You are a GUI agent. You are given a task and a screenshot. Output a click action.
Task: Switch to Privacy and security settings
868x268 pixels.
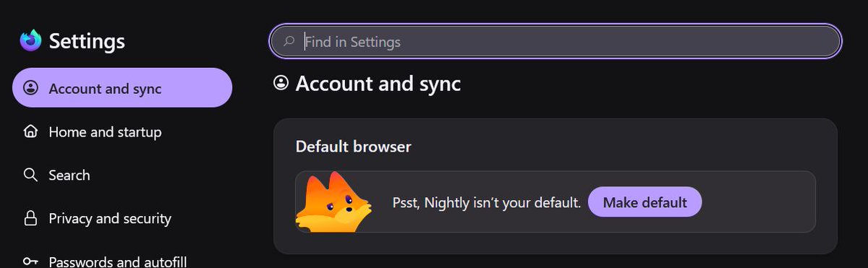122,218
